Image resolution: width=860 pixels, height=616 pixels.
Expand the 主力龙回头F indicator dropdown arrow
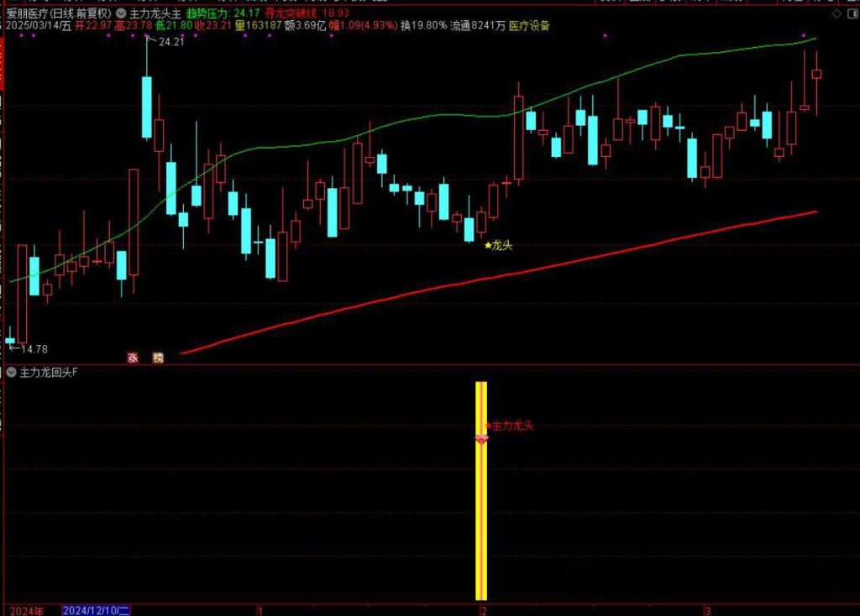pyautogui.click(x=11, y=372)
